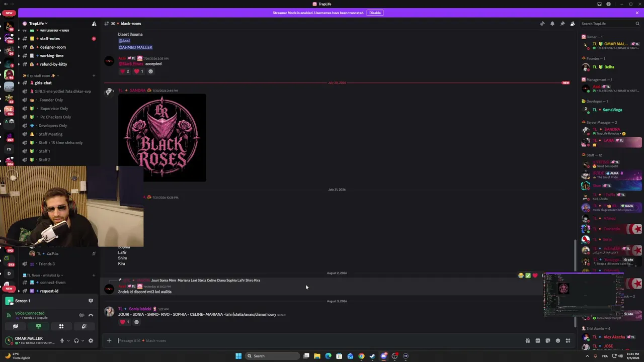Mute the microphone

[62, 340]
